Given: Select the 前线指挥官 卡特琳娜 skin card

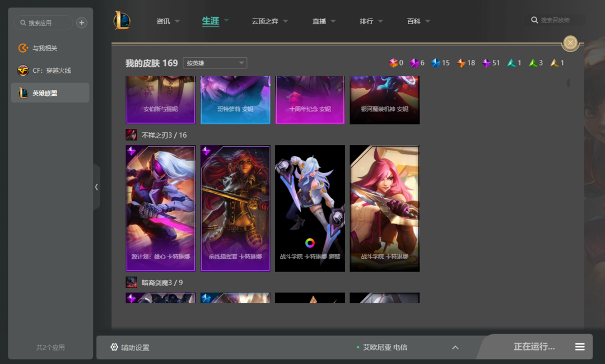Looking at the screenshot, I should tap(235, 208).
